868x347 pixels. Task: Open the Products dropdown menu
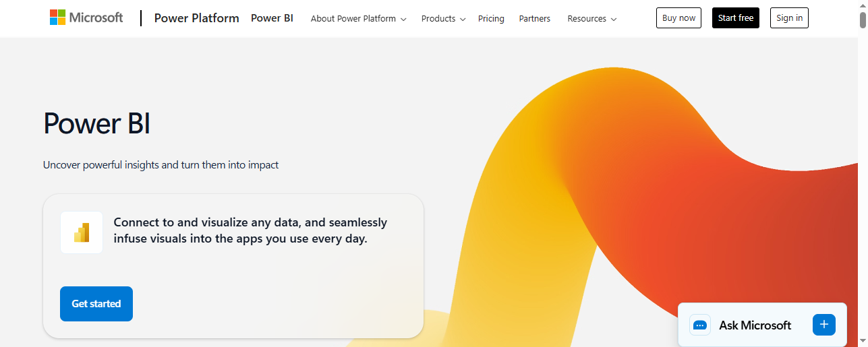443,19
